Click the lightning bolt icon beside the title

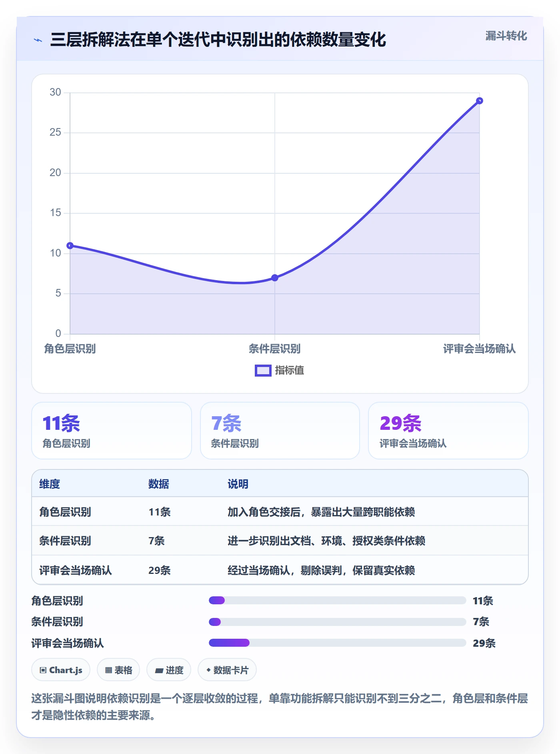tap(38, 40)
